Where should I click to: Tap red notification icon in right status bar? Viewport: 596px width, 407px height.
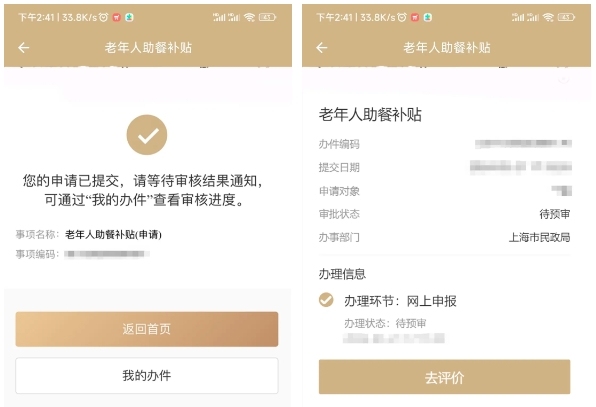pyautogui.click(x=415, y=17)
